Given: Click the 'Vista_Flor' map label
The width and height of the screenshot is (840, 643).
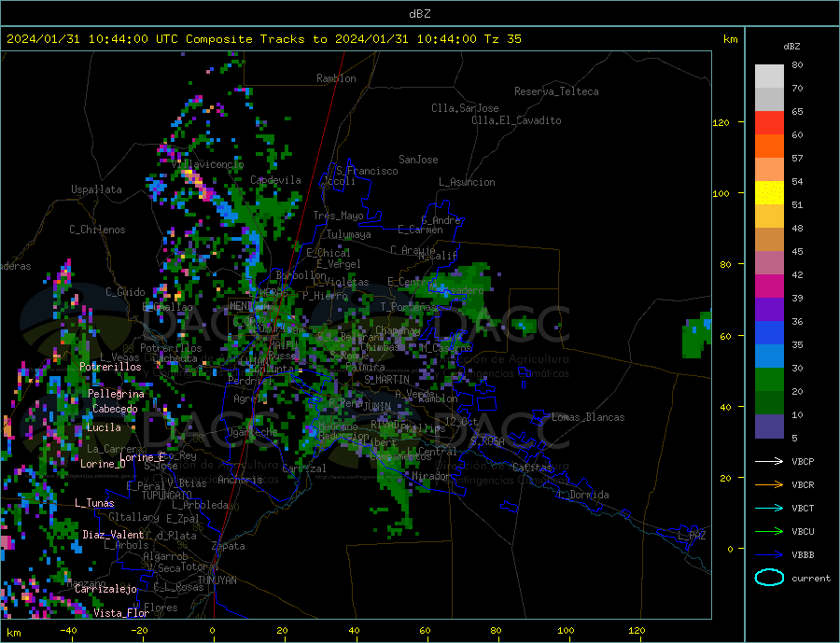Looking at the screenshot, I should coord(121,612).
